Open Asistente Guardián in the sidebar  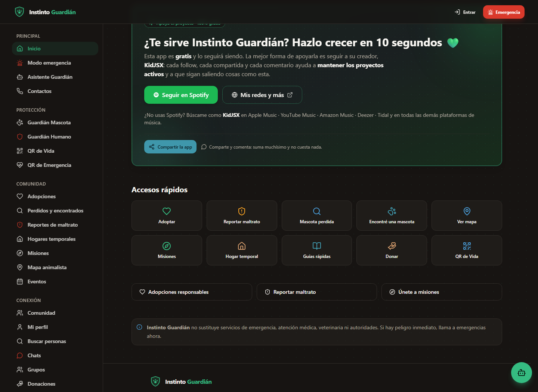click(55, 77)
